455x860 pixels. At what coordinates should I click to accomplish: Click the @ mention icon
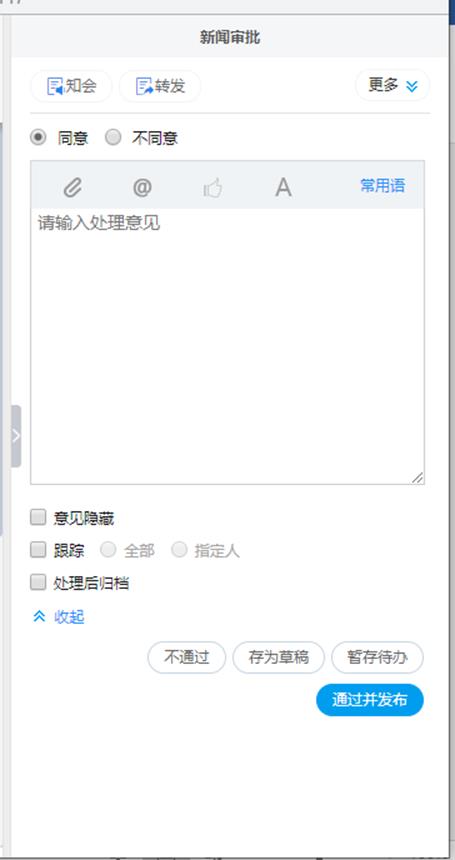coord(142,188)
